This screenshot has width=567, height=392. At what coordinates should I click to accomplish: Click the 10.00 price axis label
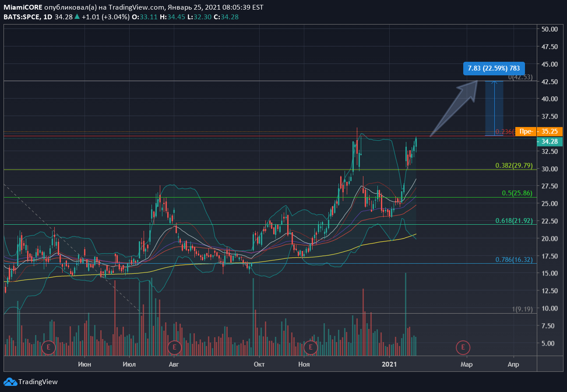coord(549,308)
